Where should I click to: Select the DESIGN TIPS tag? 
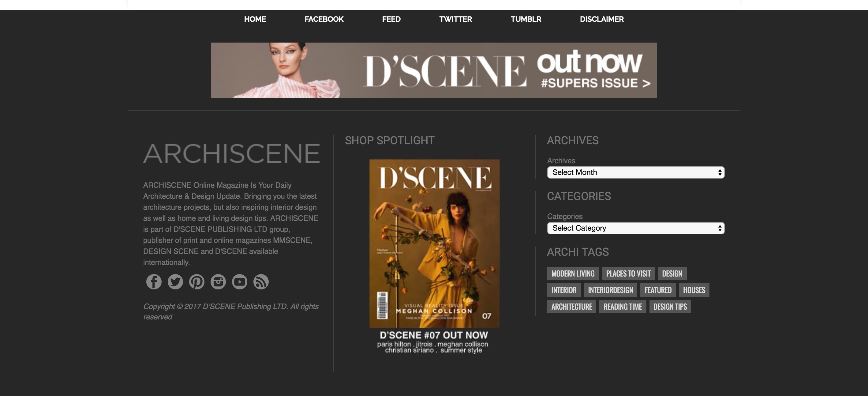click(x=670, y=307)
